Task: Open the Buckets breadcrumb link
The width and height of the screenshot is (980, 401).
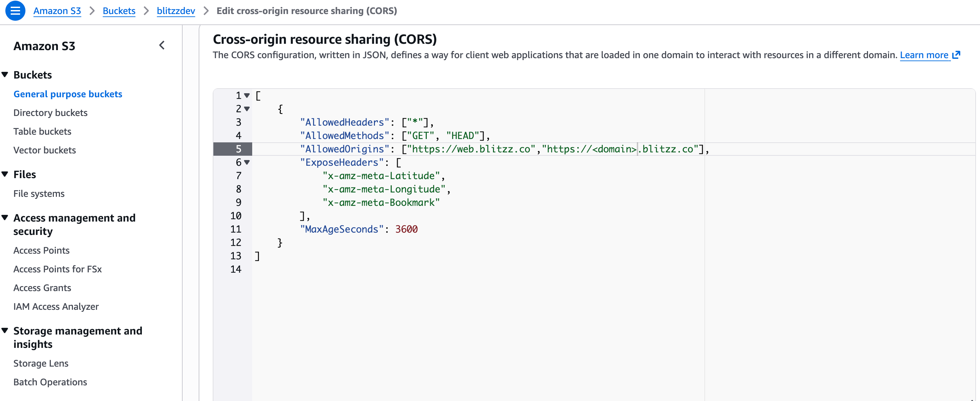Action: coord(119,11)
